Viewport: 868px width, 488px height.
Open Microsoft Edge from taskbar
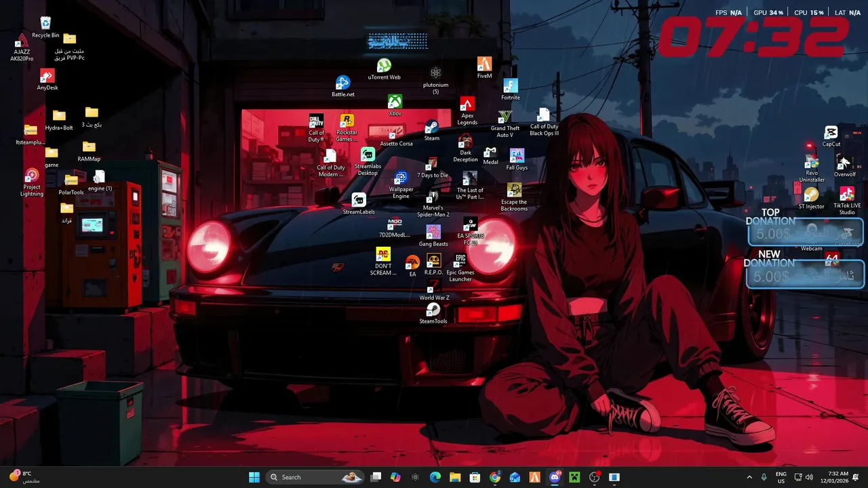pyautogui.click(x=435, y=477)
